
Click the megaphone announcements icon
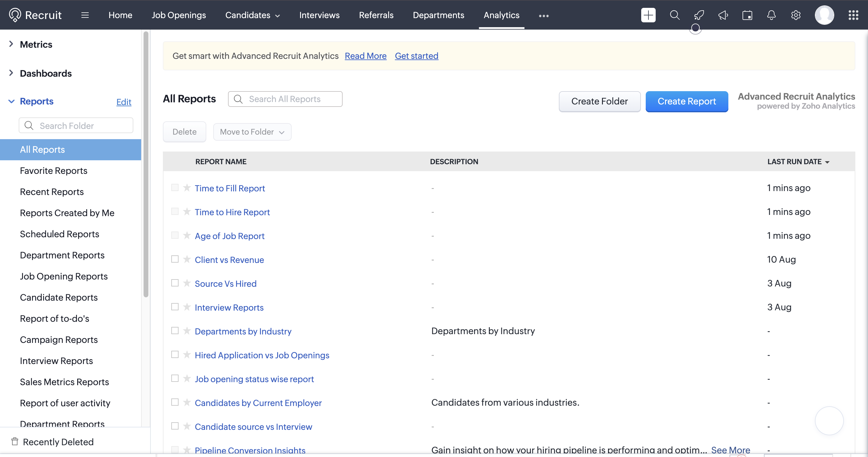(x=723, y=15)
